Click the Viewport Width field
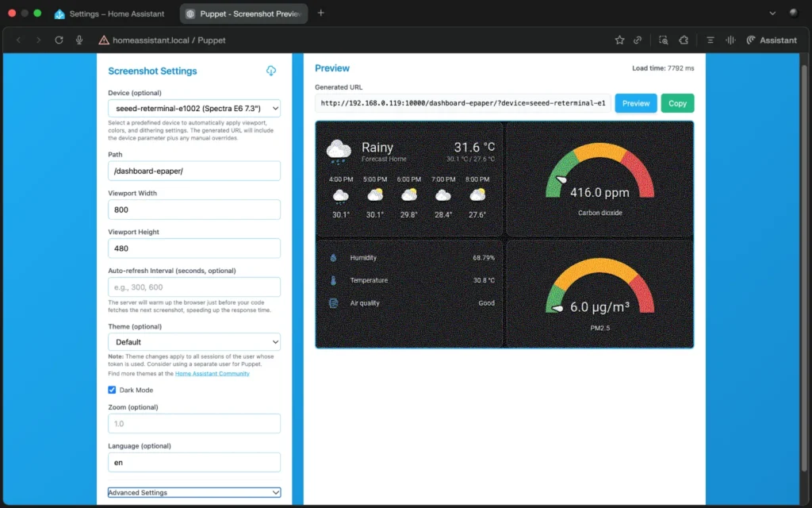 pos(194,210)
